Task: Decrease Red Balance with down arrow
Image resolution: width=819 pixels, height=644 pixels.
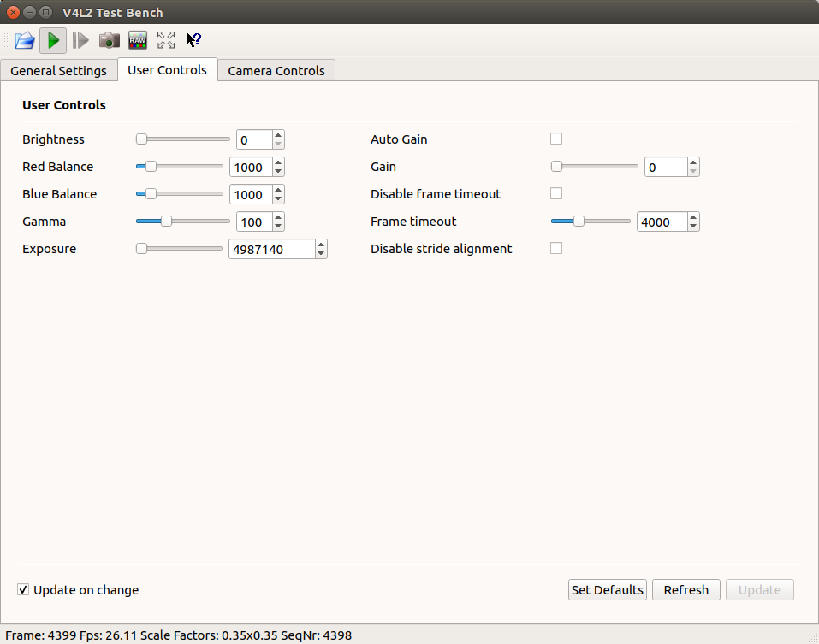Action: [x=278, y=172]
